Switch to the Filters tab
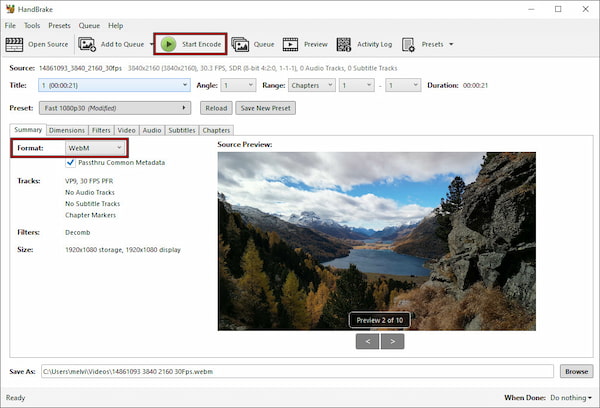 click(101, 130)
